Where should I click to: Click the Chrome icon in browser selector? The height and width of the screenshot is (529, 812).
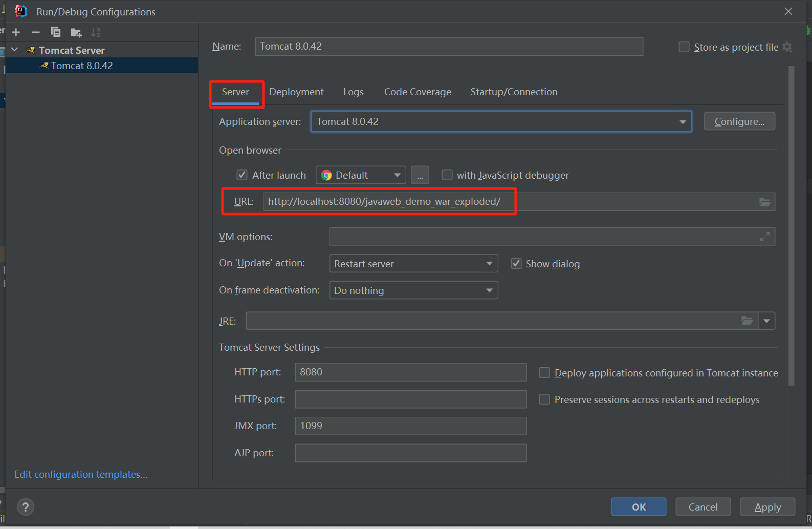(x=326, y=175)
